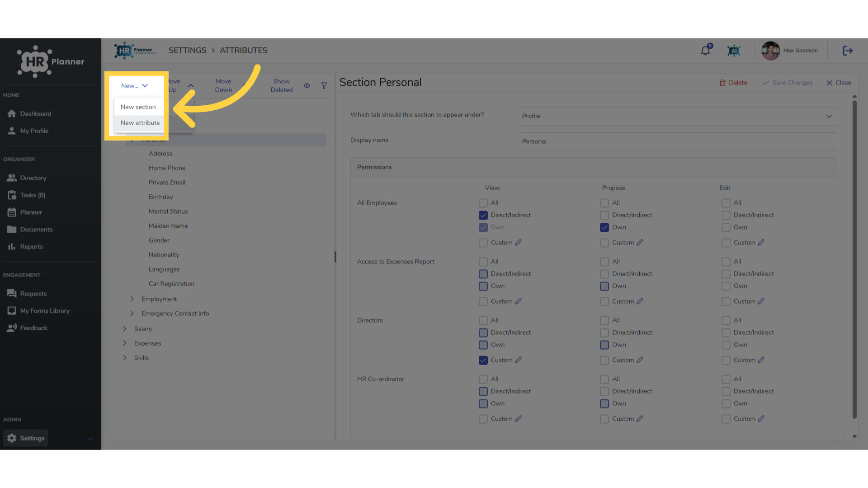Toggle the eye visibility icon in toolbar
The width and height of the screenshot is (868, 488).
click(x=307, y=85)
